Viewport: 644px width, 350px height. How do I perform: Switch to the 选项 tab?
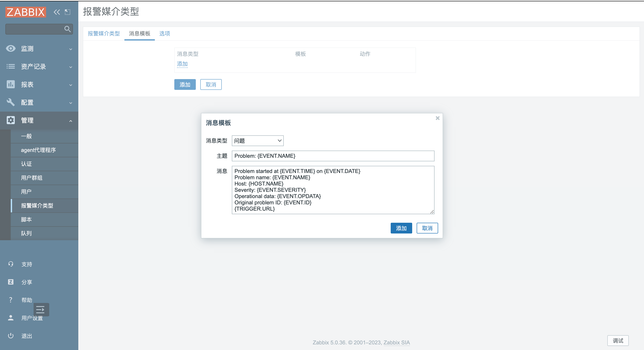point(164,33)
